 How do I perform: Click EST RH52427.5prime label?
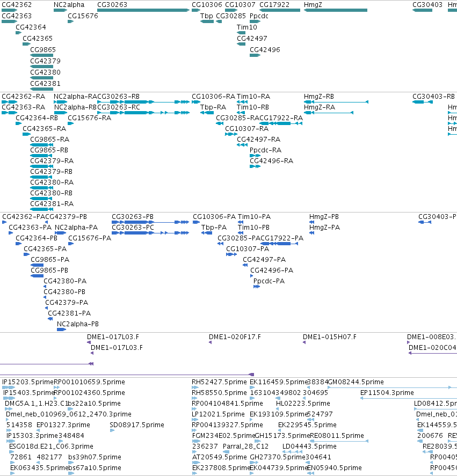219,382
